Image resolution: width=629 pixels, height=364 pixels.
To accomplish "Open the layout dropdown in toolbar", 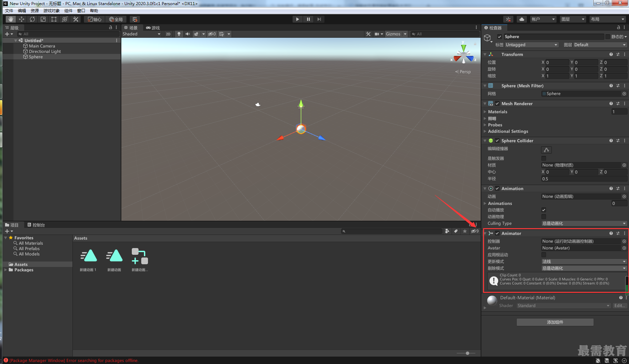I will 607,19.
